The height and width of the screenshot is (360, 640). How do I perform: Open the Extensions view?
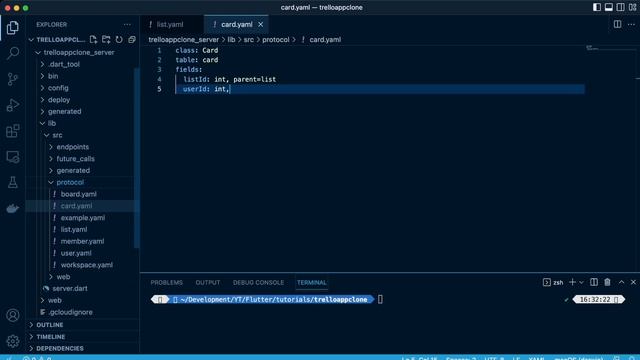[13, 131]
